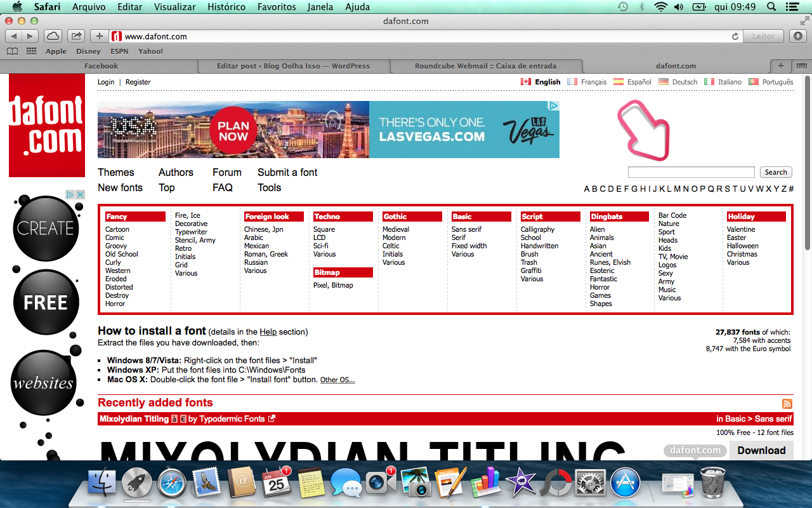
Task: Open Launchpad rocket in the Dock
Action: (137, 483)
